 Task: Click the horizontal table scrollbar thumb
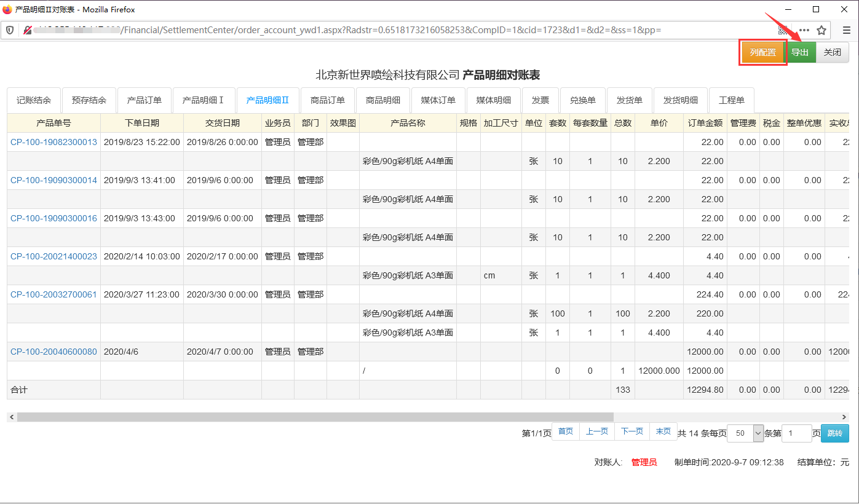pos(315,417)
